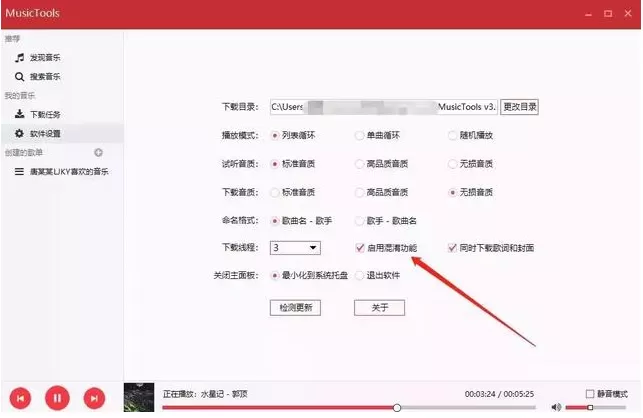Viewport: 643px width, 418px height.
Task: Skip to the next track
Action: [x=94, y=398]
